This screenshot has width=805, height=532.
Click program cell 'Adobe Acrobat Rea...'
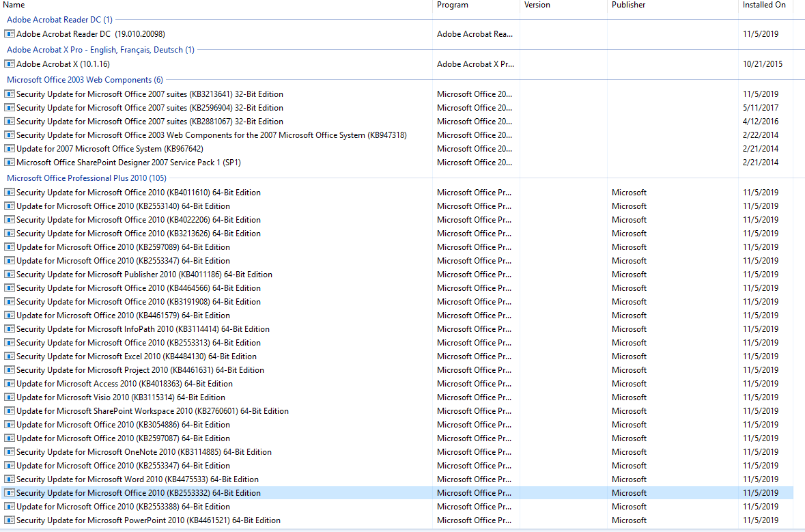click(475, 34)
